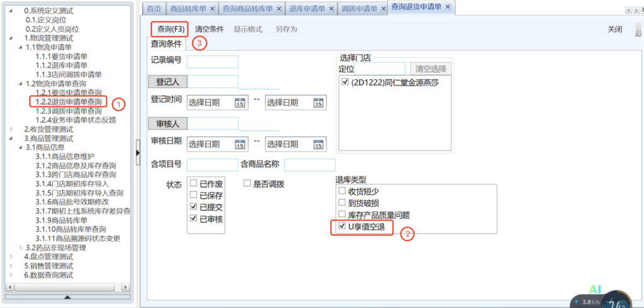
Task: Close the 商品转库单 tab with its X
Action: pos(212,9)
